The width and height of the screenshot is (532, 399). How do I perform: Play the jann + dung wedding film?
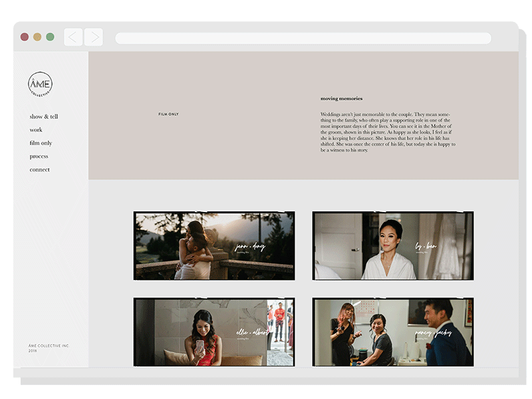[214, 246]
